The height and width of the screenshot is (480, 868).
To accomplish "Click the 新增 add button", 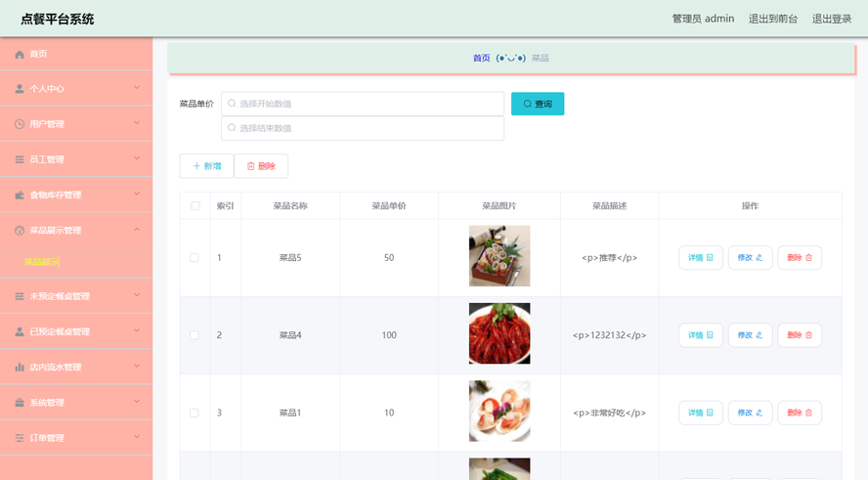I will click(206, 166).
